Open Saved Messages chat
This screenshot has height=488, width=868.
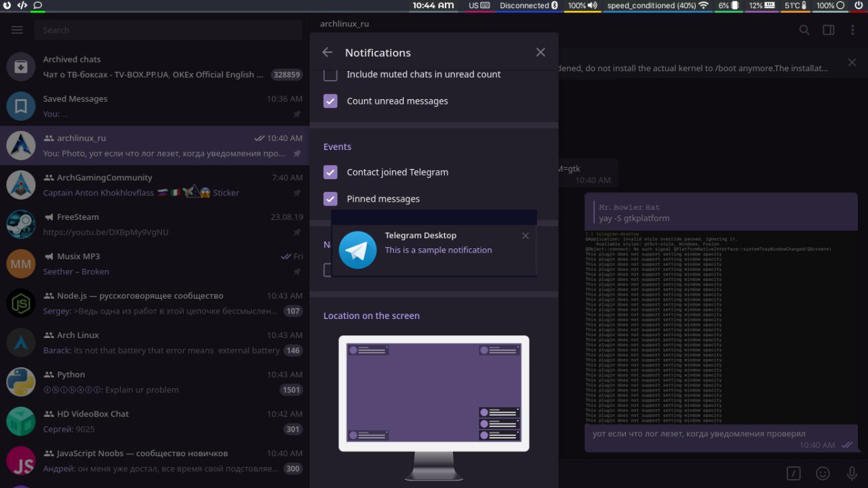155,107
